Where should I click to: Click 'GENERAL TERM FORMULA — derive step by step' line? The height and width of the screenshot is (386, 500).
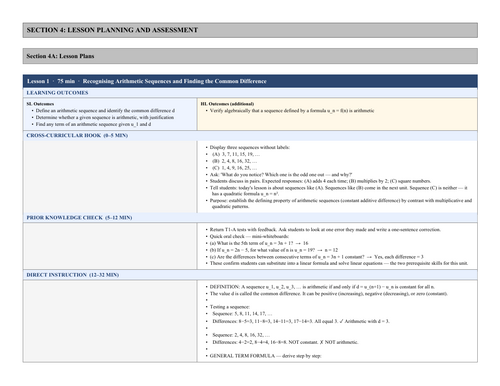[x=265, y=356]
